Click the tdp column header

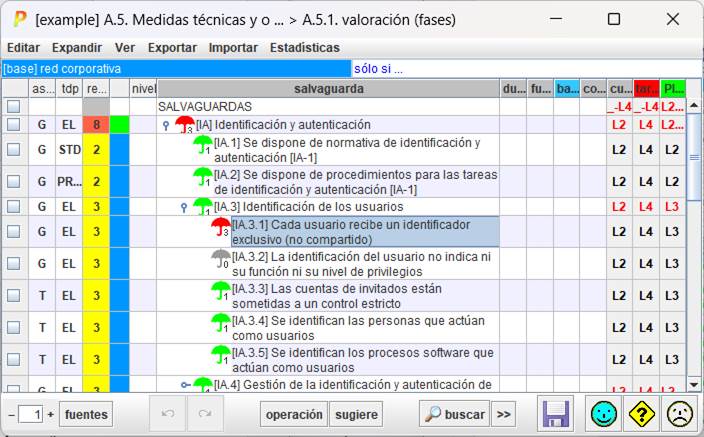[70, 89]
